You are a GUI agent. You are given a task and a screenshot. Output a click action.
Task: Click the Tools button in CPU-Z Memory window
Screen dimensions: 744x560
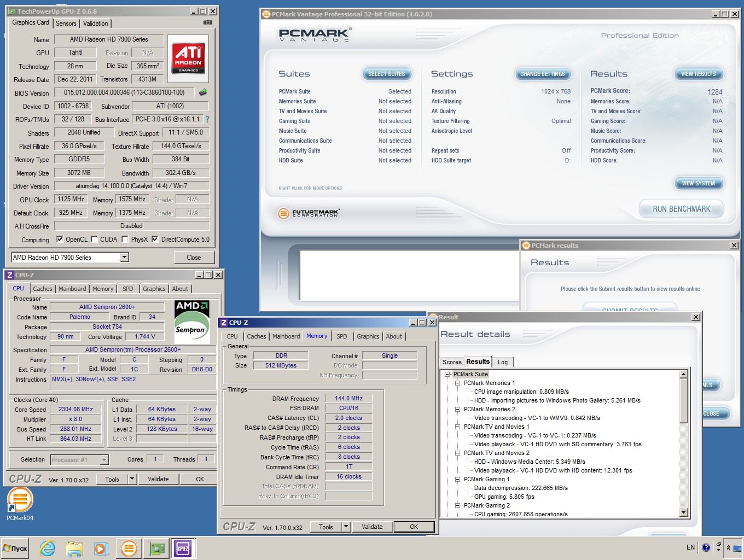326,527
